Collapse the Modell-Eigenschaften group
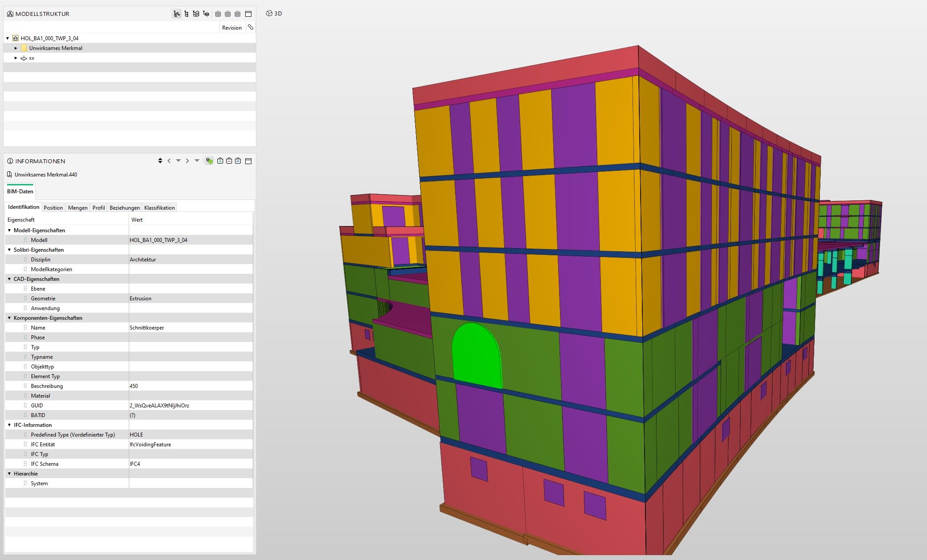This screenshot has width=927, height=560. 9,230
